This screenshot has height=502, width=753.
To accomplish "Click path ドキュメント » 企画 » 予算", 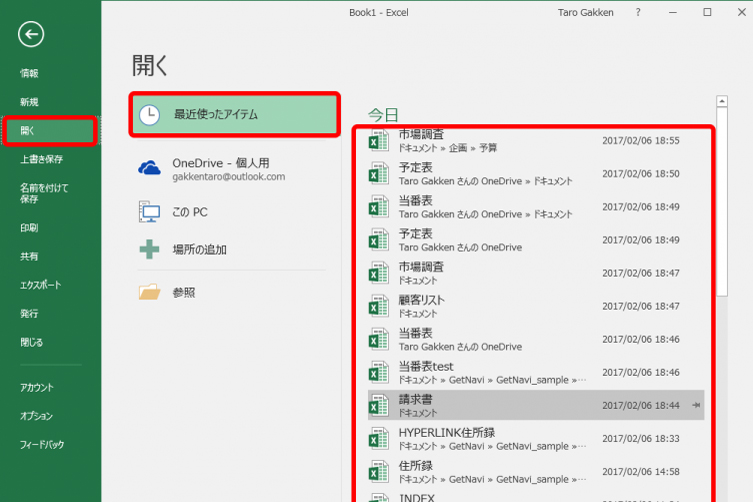I will 448,148.
